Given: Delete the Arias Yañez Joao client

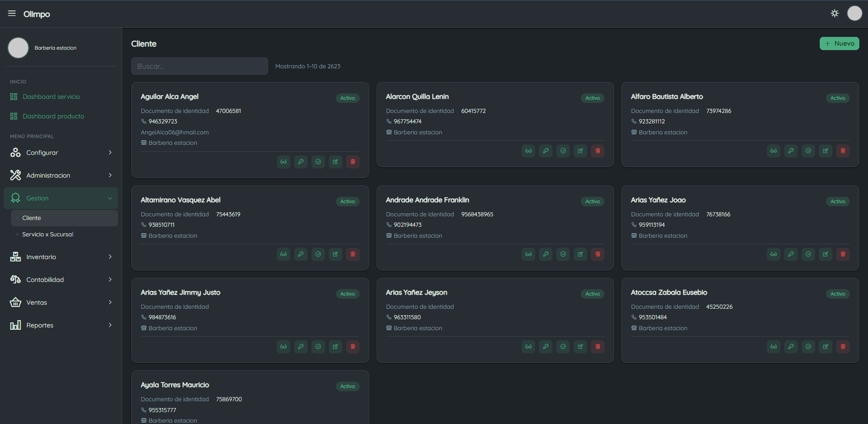Looking at the screenshot, I should pos(843,254).
